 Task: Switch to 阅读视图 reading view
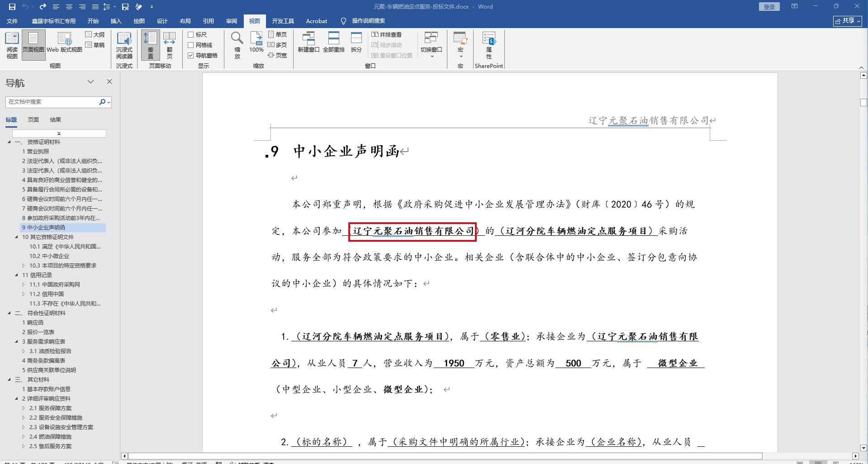(12, 45)
